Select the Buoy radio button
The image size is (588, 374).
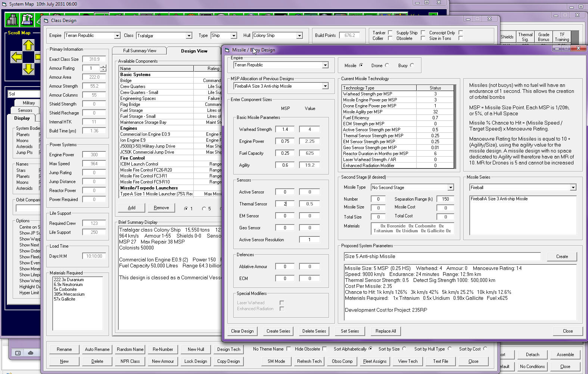[x=412, y=65]
